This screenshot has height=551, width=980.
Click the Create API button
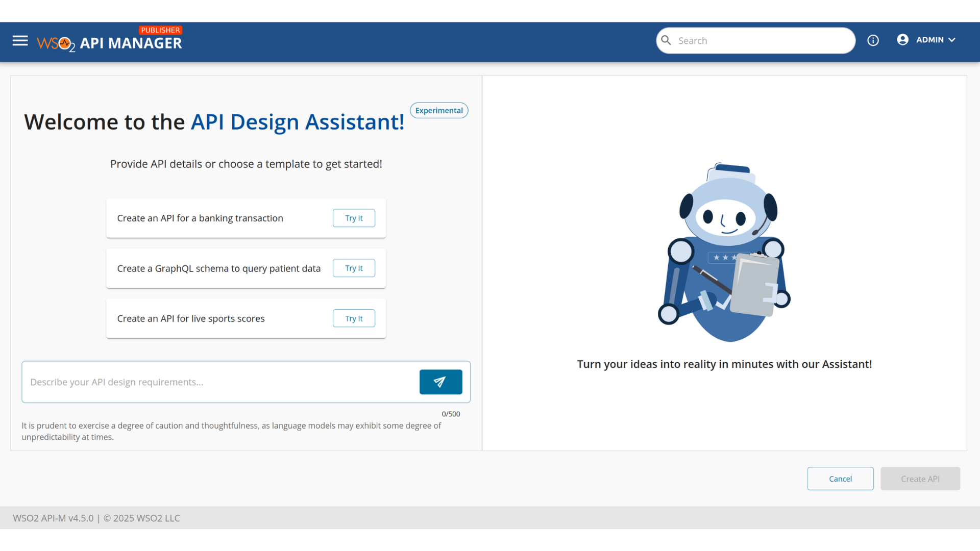920,479
